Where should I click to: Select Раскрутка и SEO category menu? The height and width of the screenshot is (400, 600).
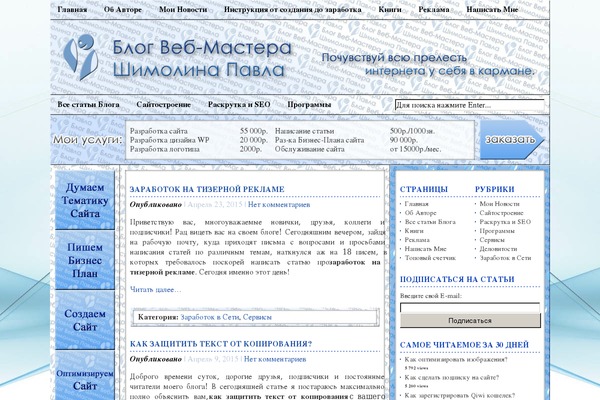(x=239, y=104)
